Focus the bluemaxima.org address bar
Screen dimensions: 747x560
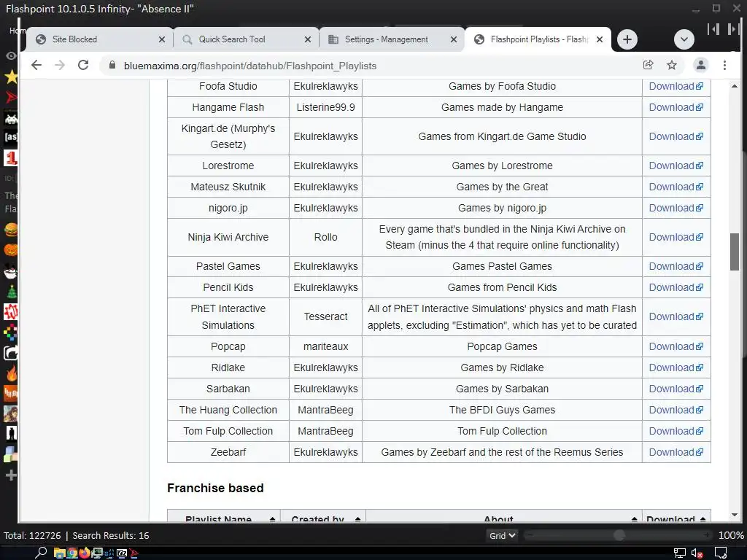click(371, 65)
